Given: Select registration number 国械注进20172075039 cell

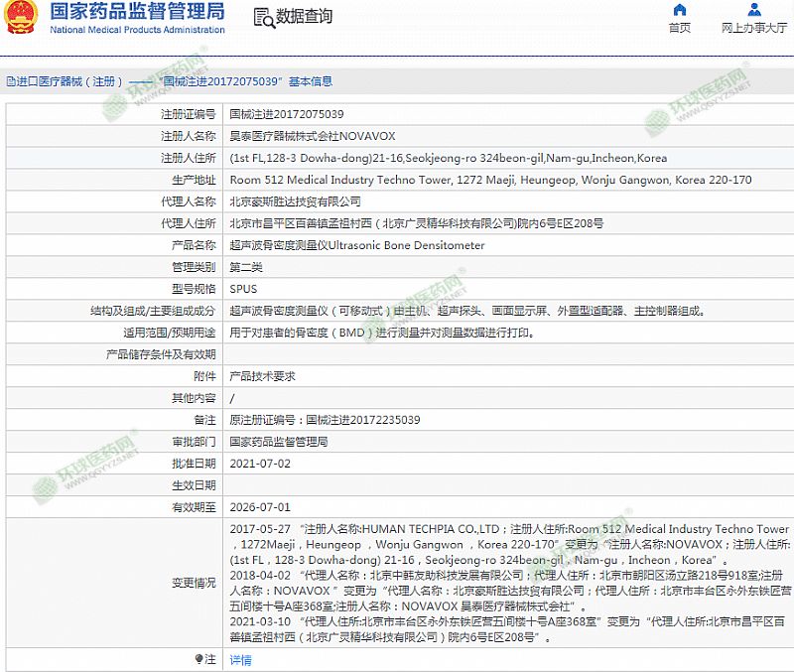Looking at the screenshot, I should tap(287, 114).
